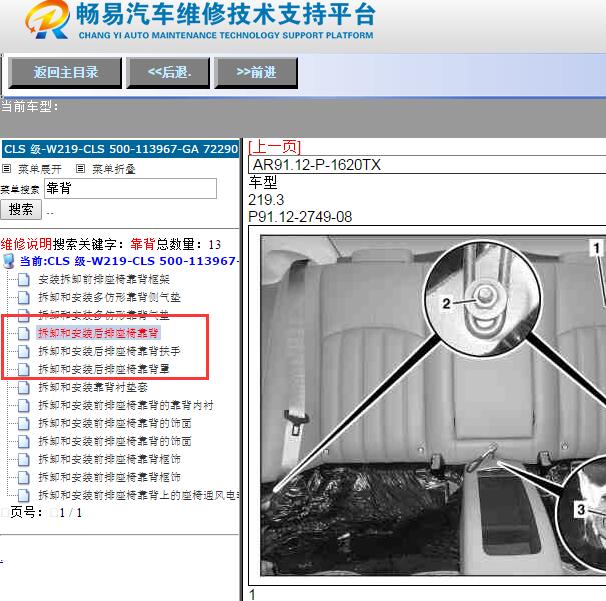Click the 页号 1 / 1 page indicator
The image size is (606, 601).
[46, 512]
